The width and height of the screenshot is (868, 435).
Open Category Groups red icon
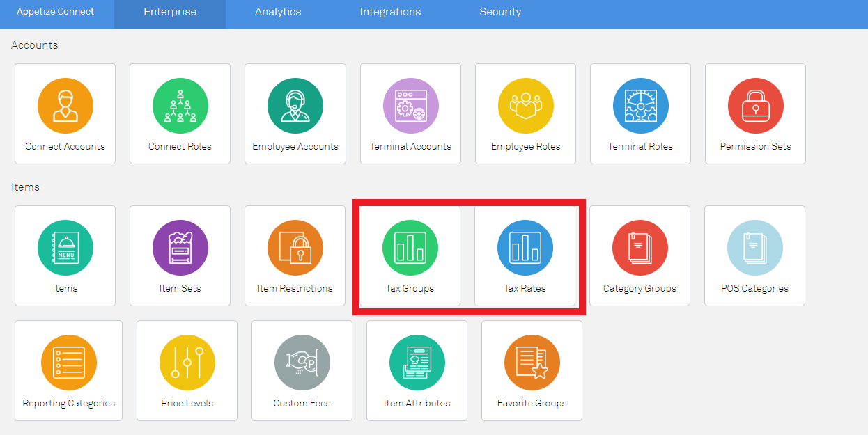(x=640, y=248)
